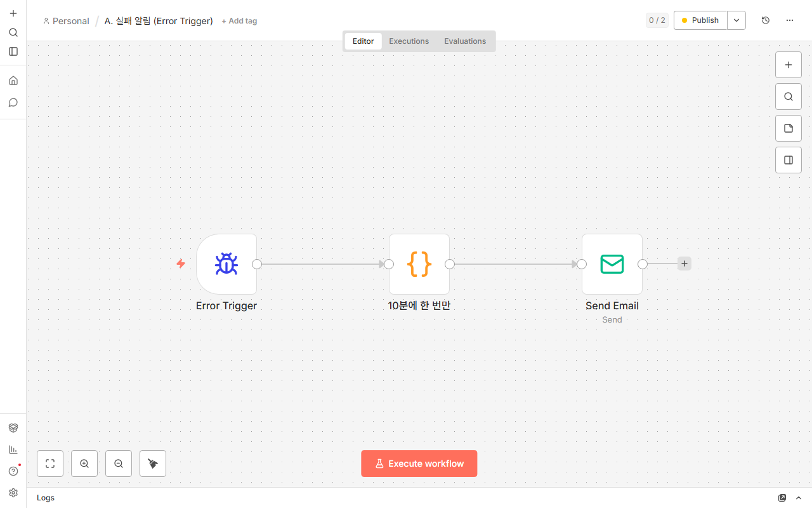Open the chat bubble icon in the sidebar

click(13, 102)
